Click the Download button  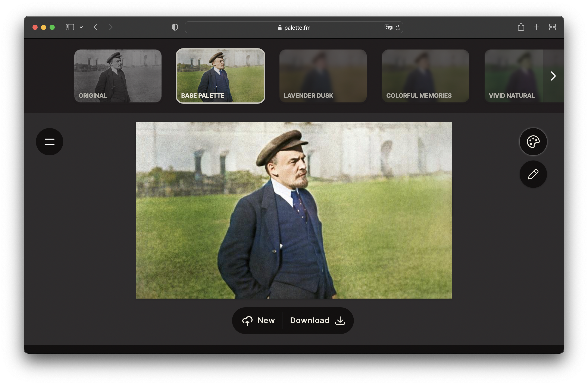(x=318, y=320)
